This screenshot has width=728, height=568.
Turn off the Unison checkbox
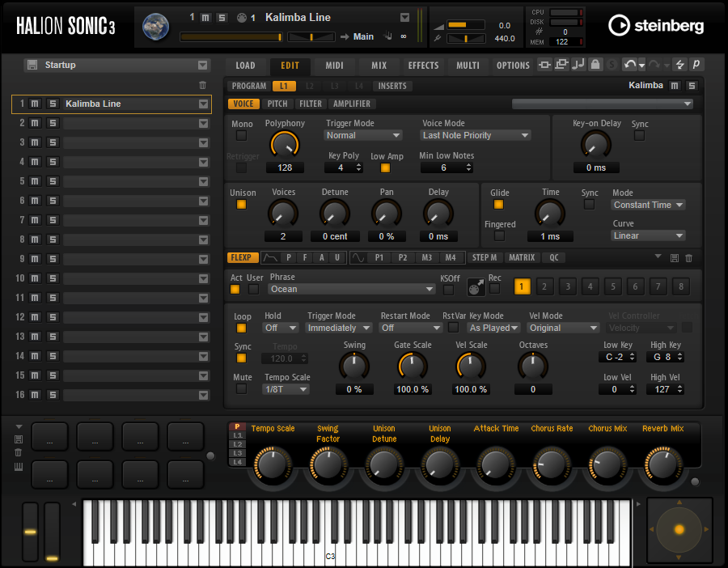241,205
